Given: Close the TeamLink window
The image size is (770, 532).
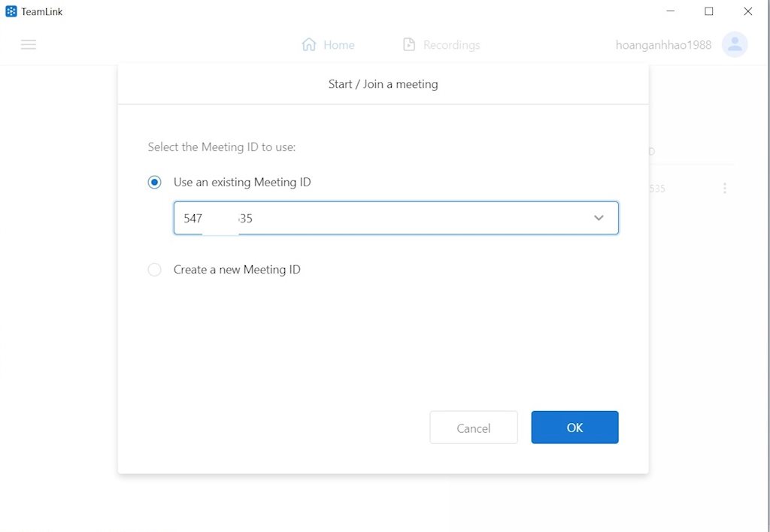Looking at the screenshot, I should coord(747,11).
